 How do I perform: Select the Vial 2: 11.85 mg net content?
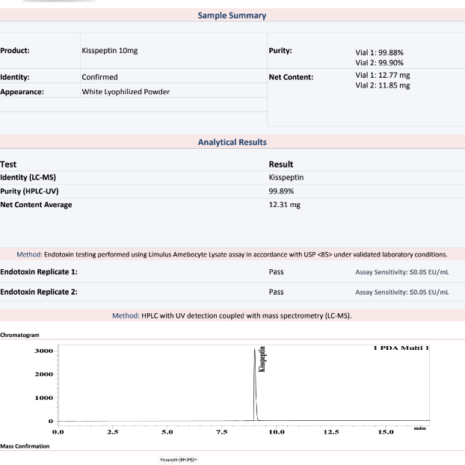click(x=382, y=85)
